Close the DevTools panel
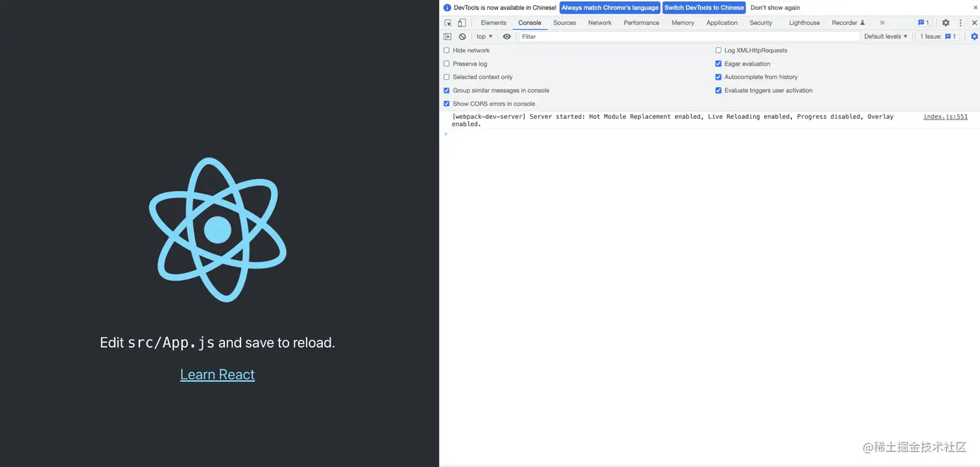This screenshot has width=980, height=467. pyautogui.click(x=974, y=23)
